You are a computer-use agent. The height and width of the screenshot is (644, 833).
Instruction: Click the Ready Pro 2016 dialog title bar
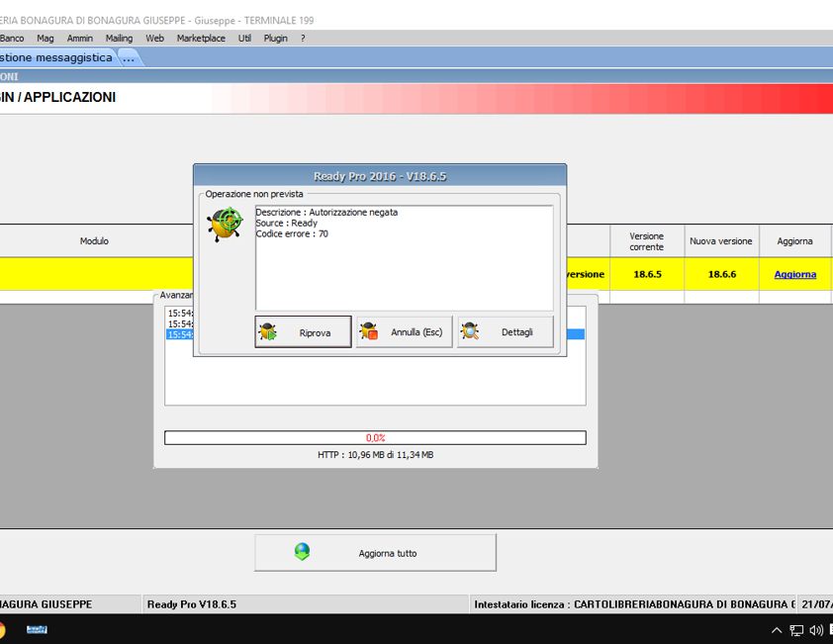point(380,176)
